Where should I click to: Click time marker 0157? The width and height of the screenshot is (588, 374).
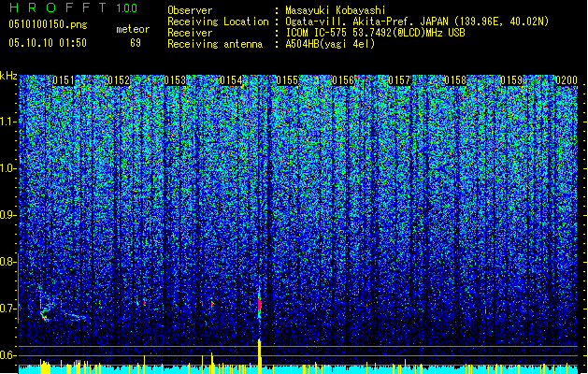[399, 80]
